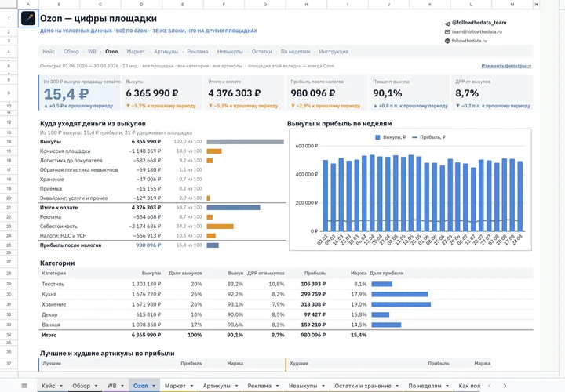The height and width of the screenshot is (392, 565).
Task: Select the Ванная category cell
Action: pyautogui.click(x=51, y=325)
